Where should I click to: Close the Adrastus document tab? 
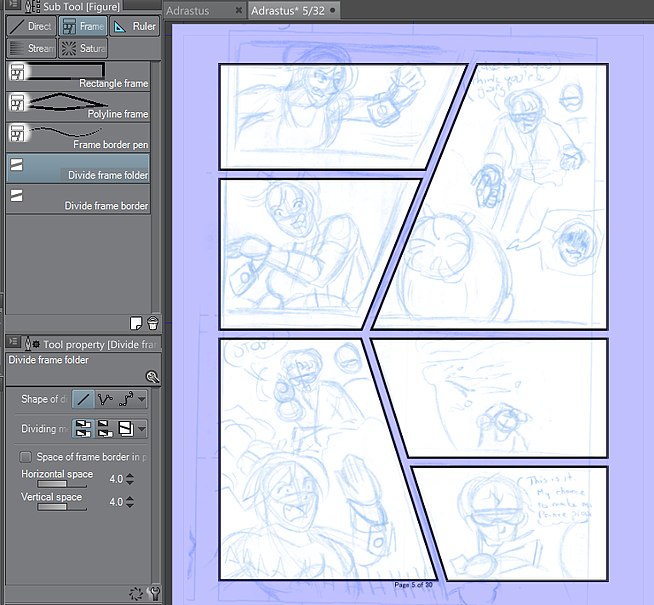pyautogui.click(x=239, y=10)
